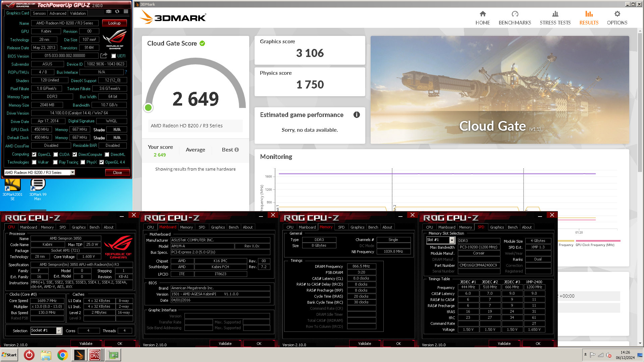The image size is (644, 362).
Task: Open Google Chrome from the taskbar
Action: click(x=62, y=355)
